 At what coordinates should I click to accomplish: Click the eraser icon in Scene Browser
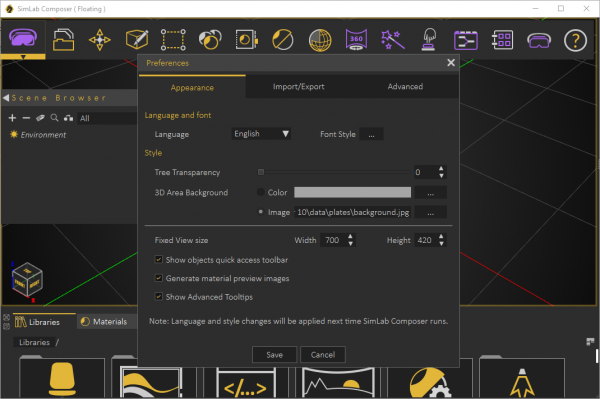pos(40,118)
